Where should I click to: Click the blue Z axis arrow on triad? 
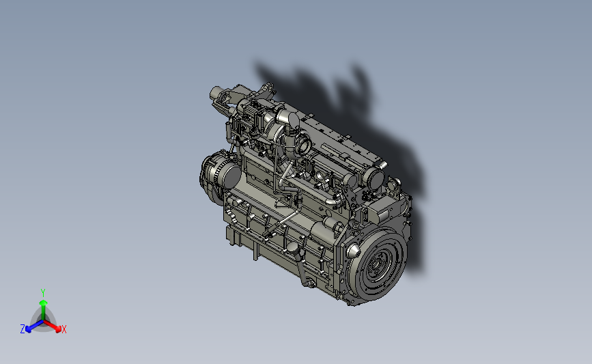[35, 326]
